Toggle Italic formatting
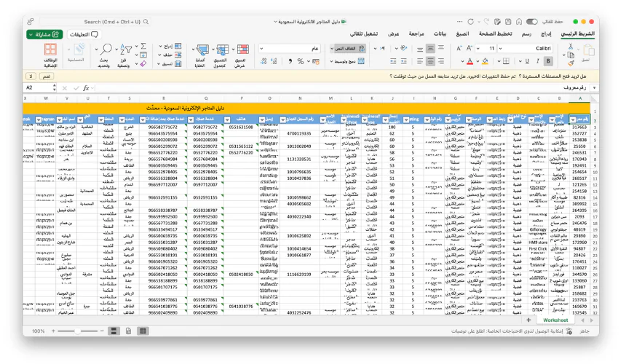The image size is (626, 364). click(x=537, y=61)
